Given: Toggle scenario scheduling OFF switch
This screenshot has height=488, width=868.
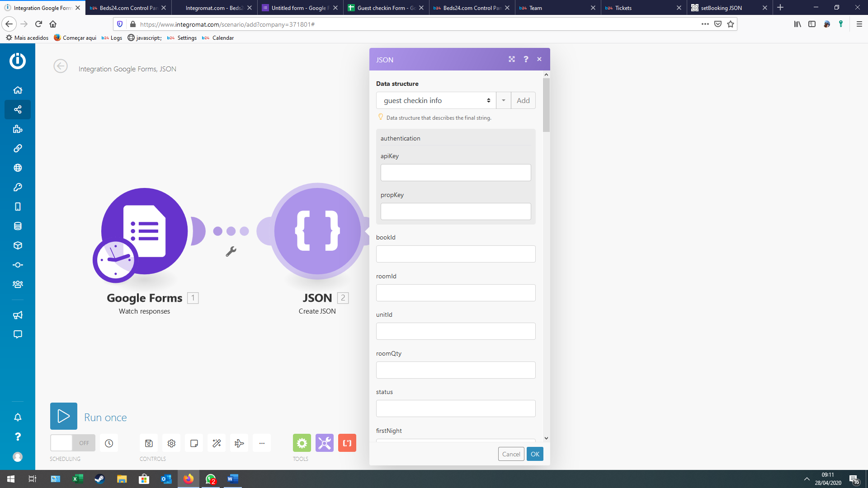Looking at the screenshot, I should pyautogui.click(x=73, y=443).
